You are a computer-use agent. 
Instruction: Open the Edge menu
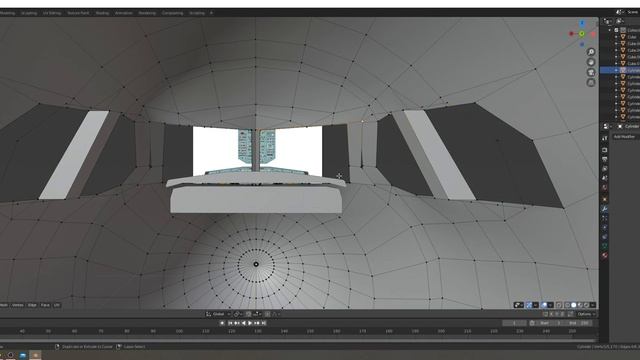(32, 305)
